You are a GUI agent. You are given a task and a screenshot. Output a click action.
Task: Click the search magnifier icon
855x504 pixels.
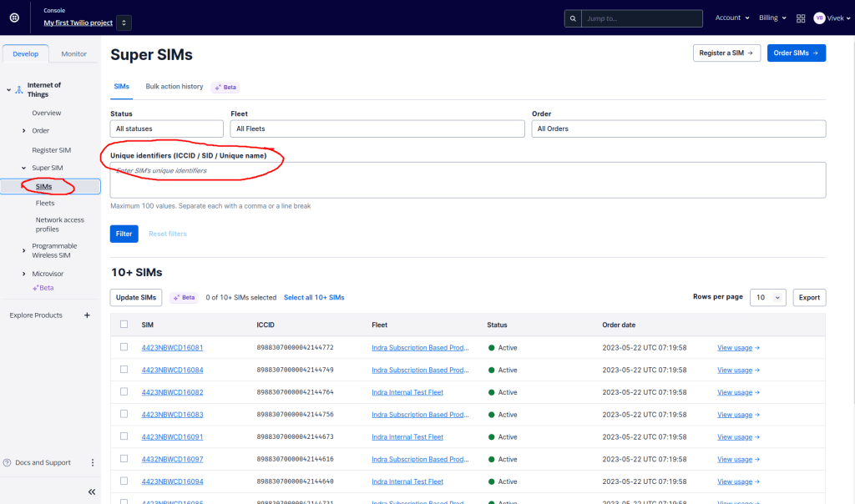tap(572, 18)
